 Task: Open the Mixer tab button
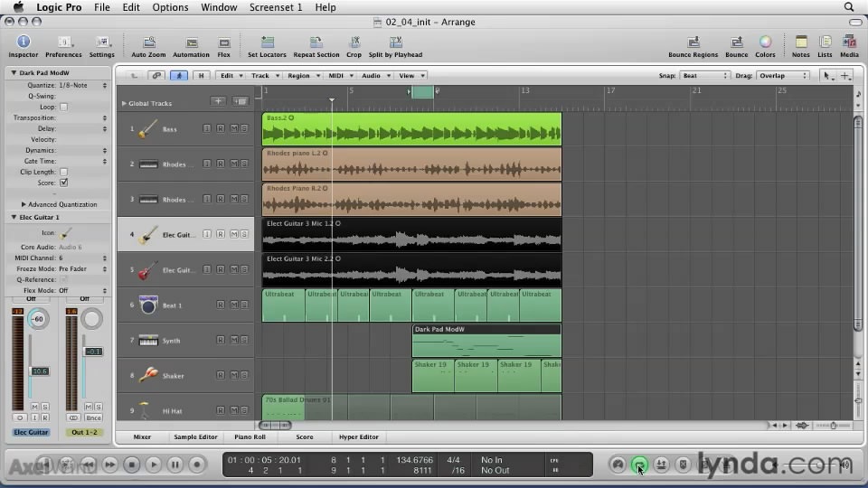coord(142,436)
